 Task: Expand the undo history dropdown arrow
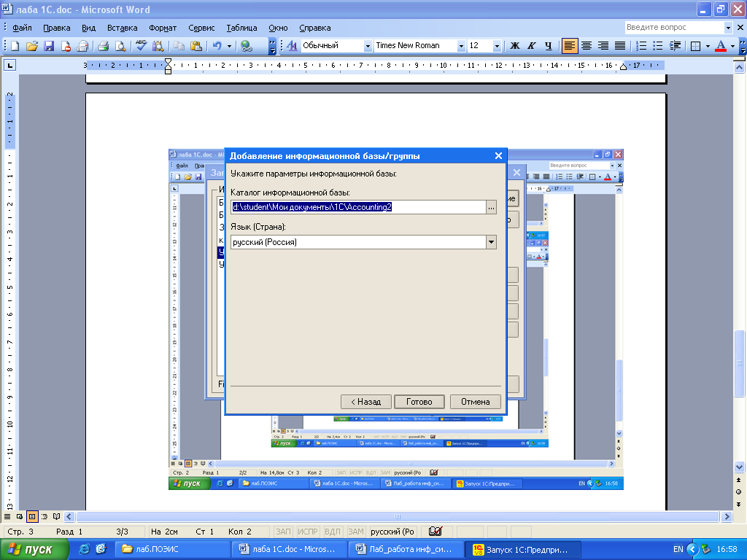point(229,46)
